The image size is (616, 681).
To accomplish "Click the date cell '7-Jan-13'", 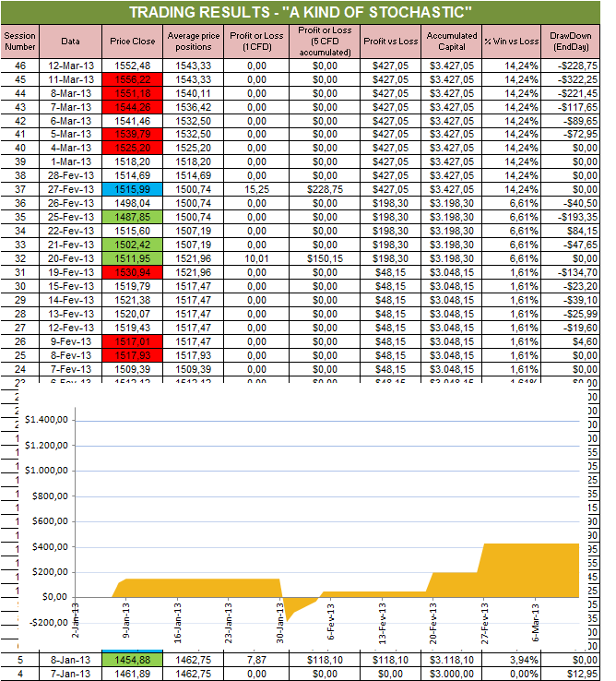I will click(71, 674).
